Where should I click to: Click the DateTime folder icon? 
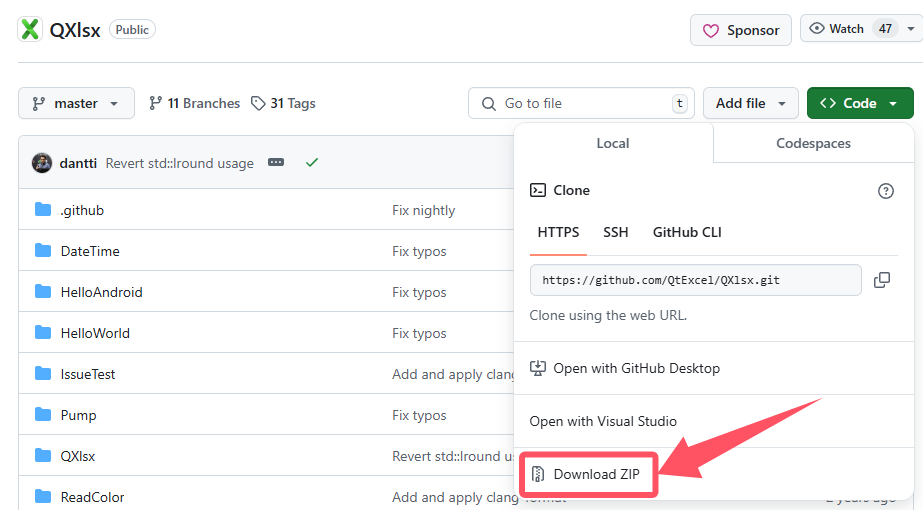point(43,251)
